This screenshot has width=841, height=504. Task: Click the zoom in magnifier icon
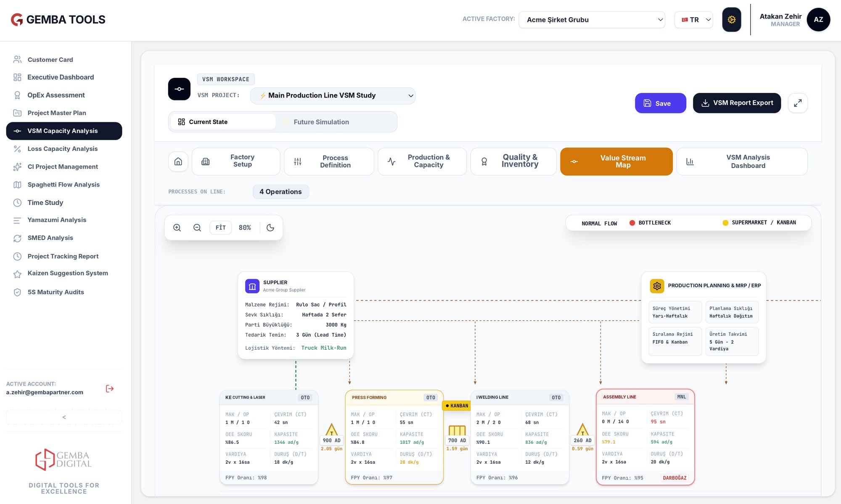[x=177, y=227]
